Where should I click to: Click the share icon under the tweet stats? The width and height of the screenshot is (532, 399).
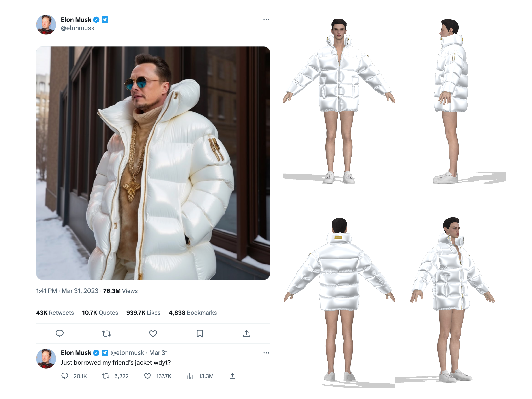coord(246,333)
